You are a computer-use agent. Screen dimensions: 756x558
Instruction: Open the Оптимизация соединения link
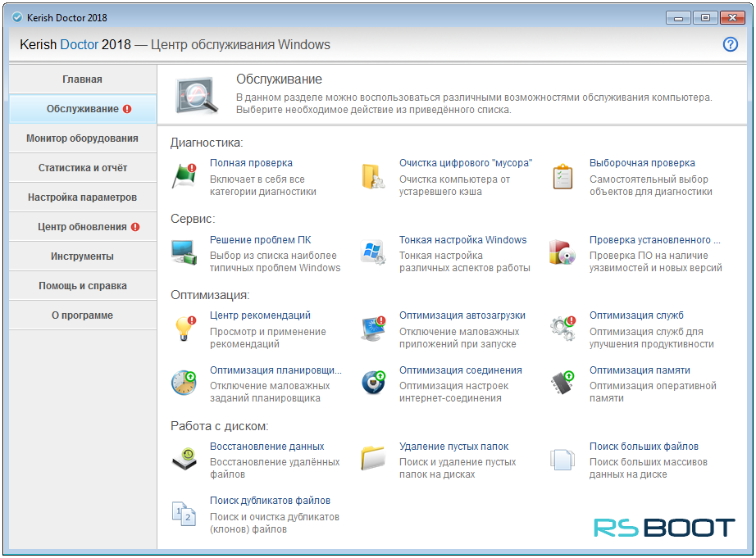461,370
